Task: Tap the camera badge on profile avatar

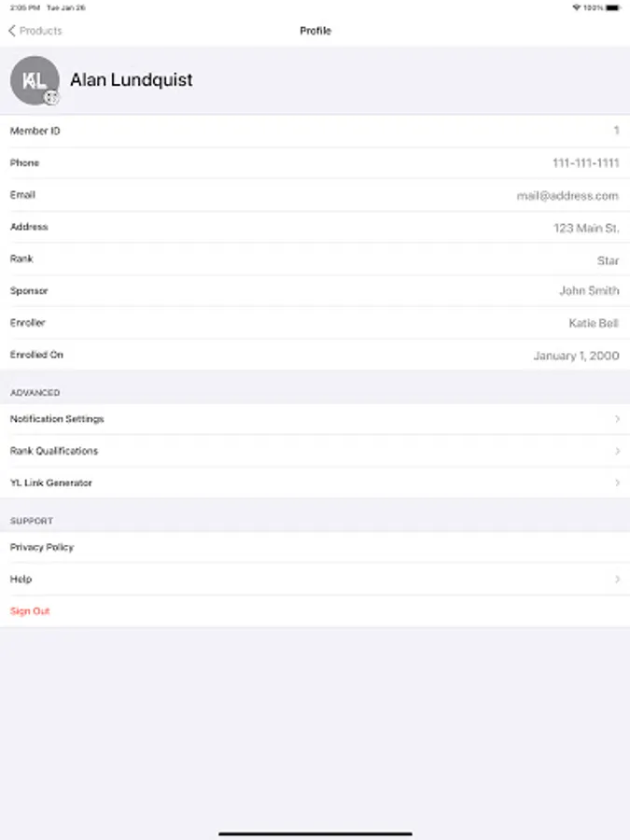Action: point(51,97)
